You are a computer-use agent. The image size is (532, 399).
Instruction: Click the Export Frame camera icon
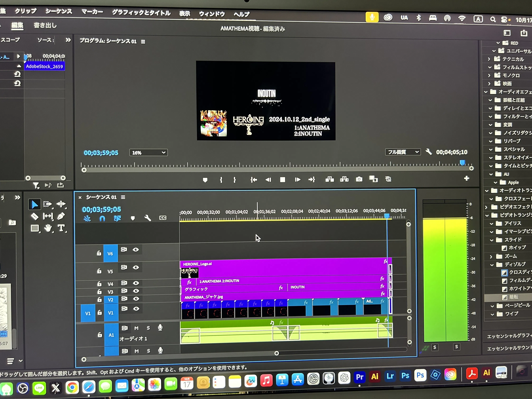pos(359,179)
